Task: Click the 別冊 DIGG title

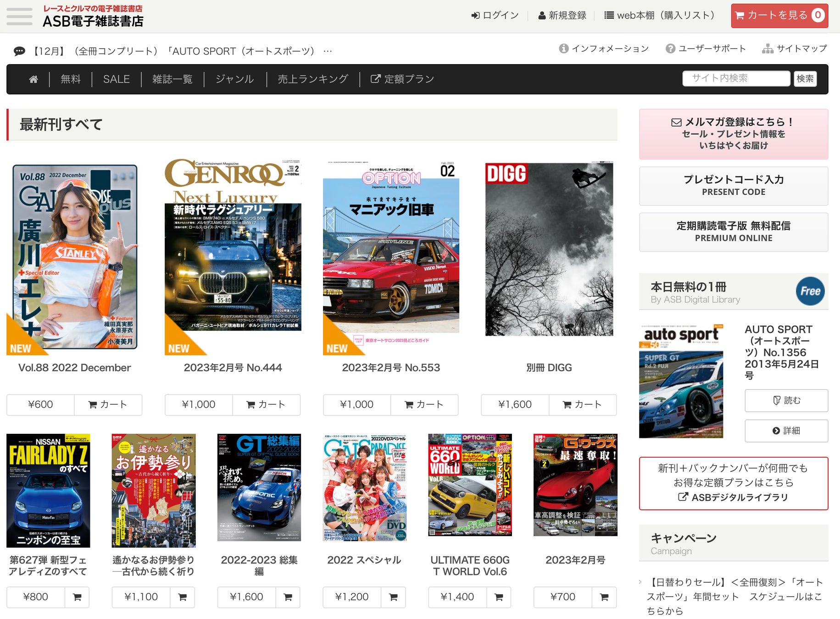Action: pyautogui.click(x=549, y=368)
